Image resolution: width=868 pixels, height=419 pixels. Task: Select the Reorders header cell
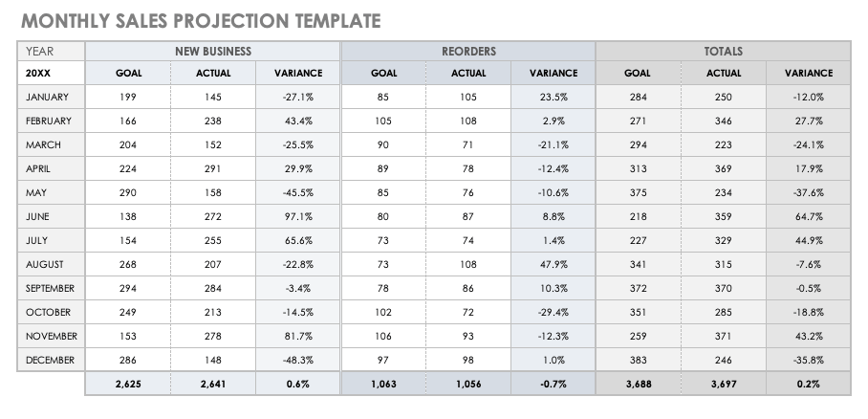467,52
